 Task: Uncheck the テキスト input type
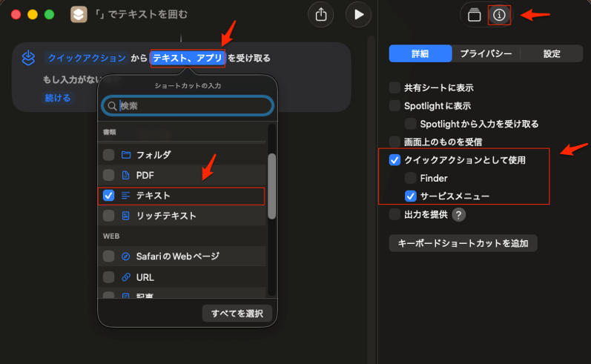click(x=108, y=196)
